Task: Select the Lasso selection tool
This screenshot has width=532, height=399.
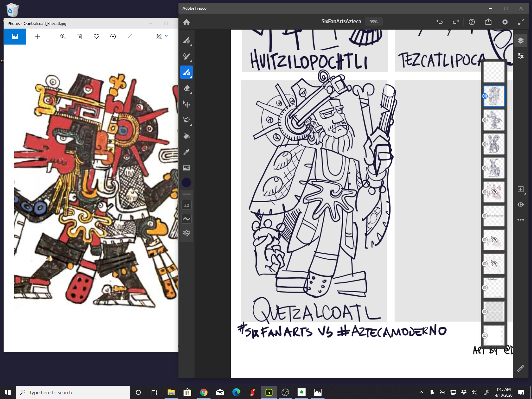Action: pos(187,120)
